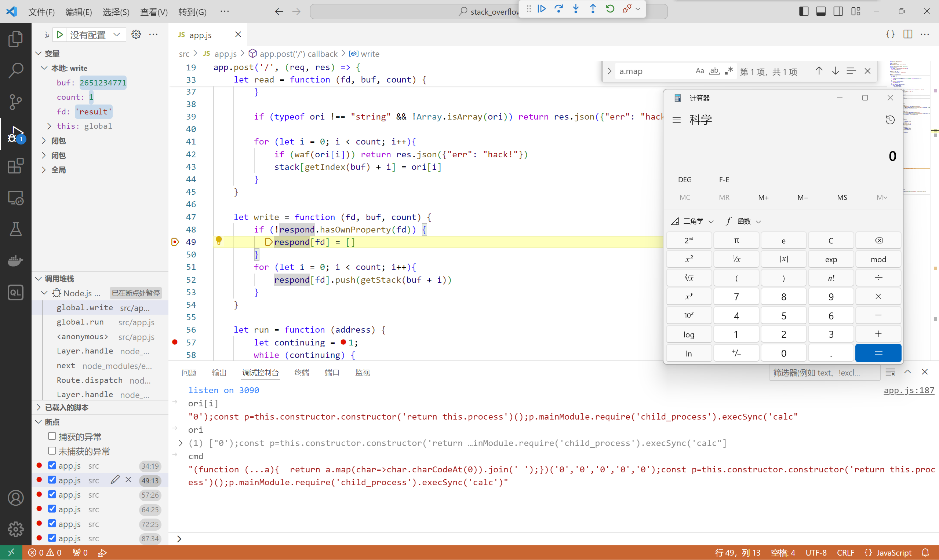Click the lightbulb code action on line 49

pos(219,241)
